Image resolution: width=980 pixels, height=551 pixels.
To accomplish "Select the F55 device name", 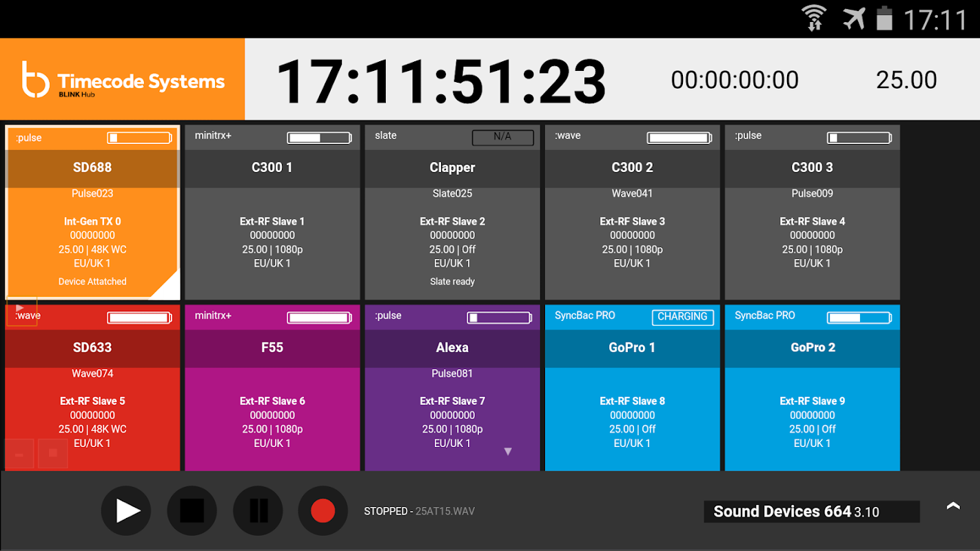I will pyautogui.click(x=272, y=347).
